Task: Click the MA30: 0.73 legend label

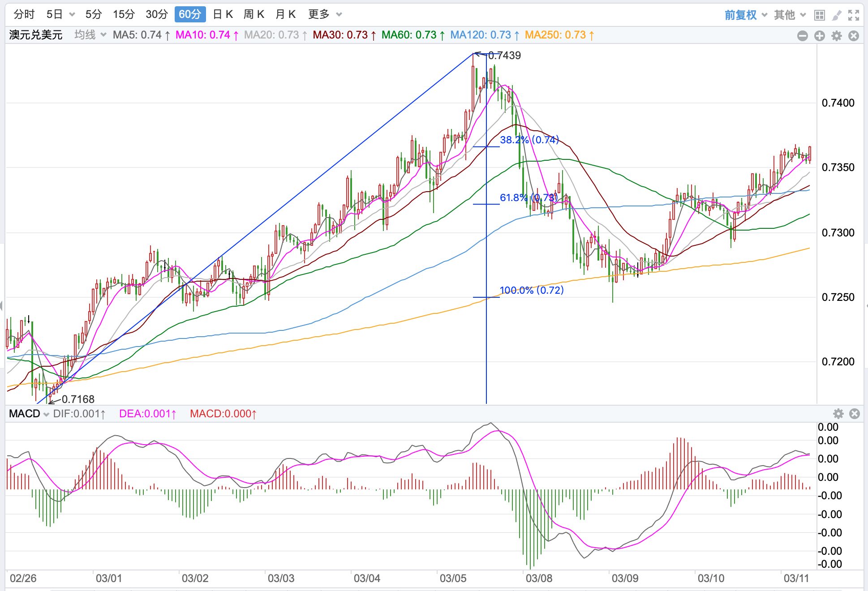Action: point(344,35)
